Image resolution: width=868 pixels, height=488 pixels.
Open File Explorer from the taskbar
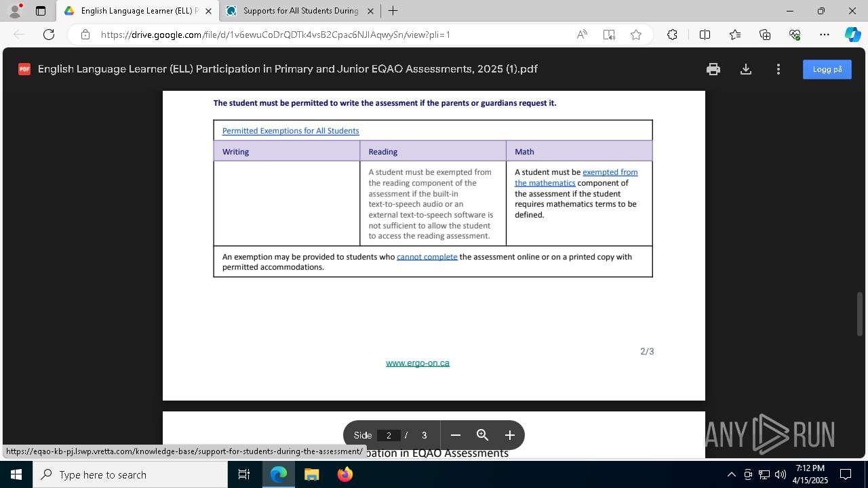tap(312, 474)
